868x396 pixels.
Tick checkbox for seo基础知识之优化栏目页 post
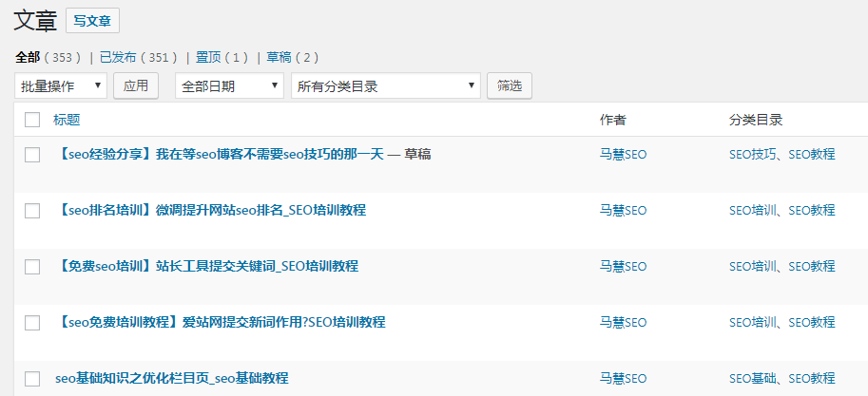click(x=32, y=379)
